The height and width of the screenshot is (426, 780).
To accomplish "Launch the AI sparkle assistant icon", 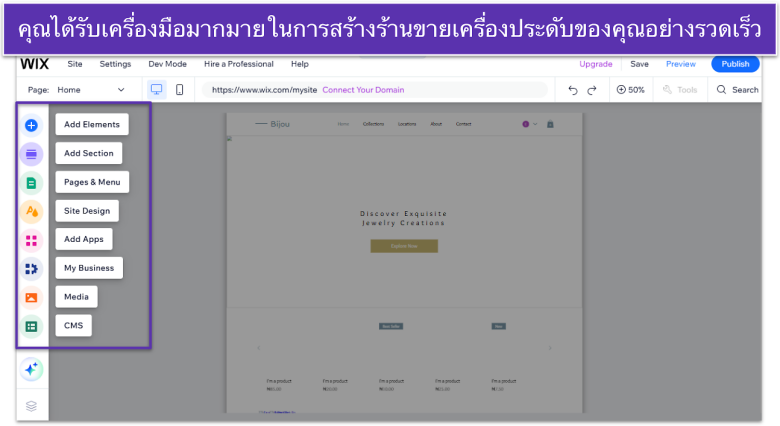I will [x=31, y=369].
